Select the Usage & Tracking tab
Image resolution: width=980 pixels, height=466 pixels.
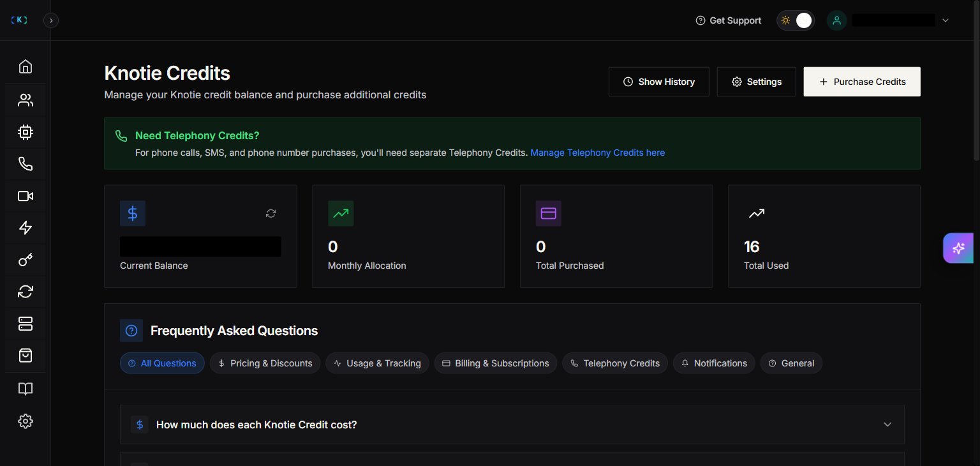377,363
